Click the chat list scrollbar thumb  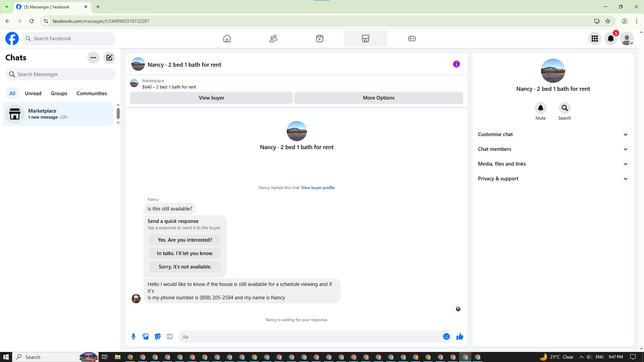click(118, 113)
